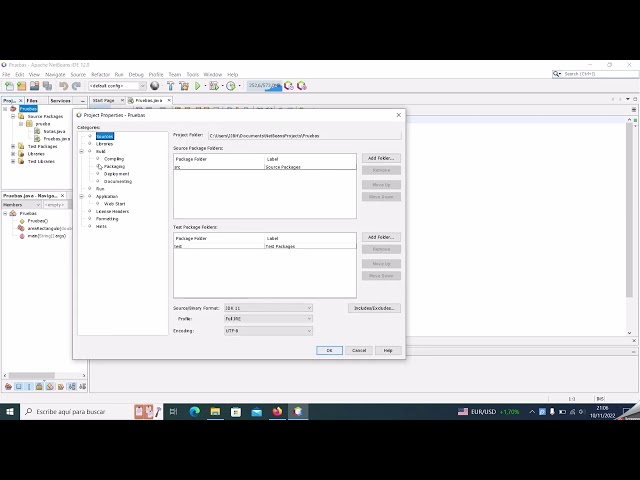Click the Profile Project clock icon
640x480 pixels.
point(231,86)
